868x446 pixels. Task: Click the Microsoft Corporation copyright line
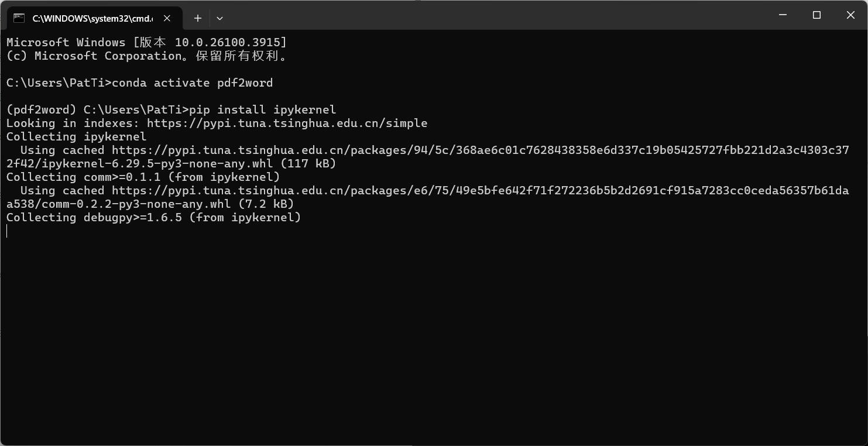[147, 56]
